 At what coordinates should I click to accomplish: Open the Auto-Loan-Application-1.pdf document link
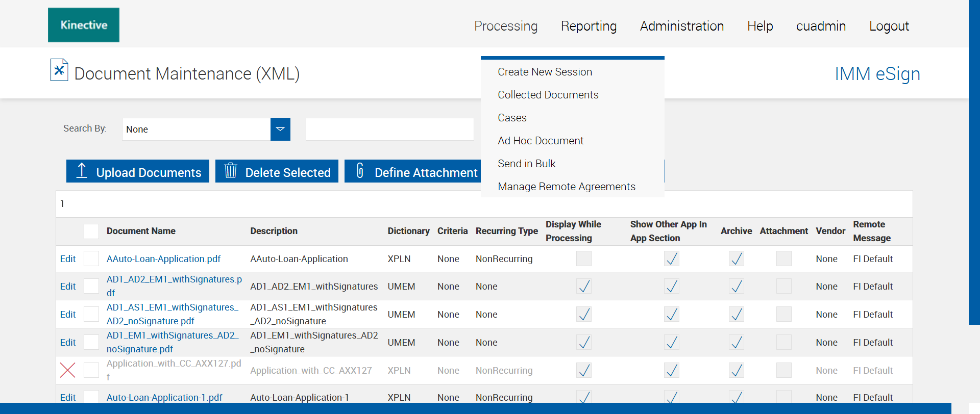164,398
